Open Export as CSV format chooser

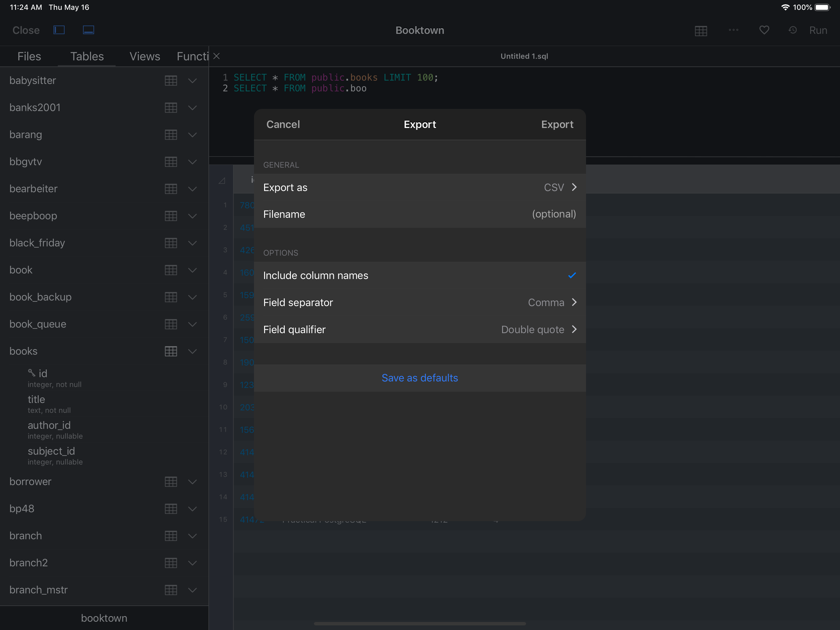coord(420,187)
